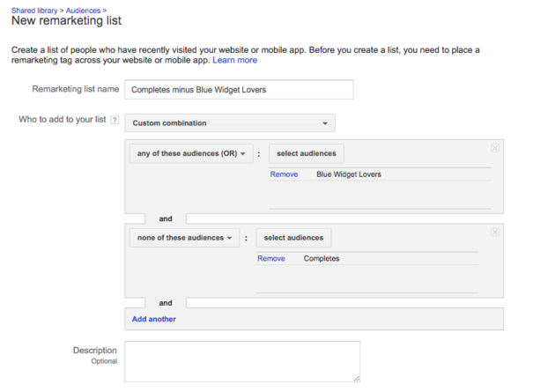
Task: Remove the Blue Widget Lovers audience
Action: (x=284, y=174)
